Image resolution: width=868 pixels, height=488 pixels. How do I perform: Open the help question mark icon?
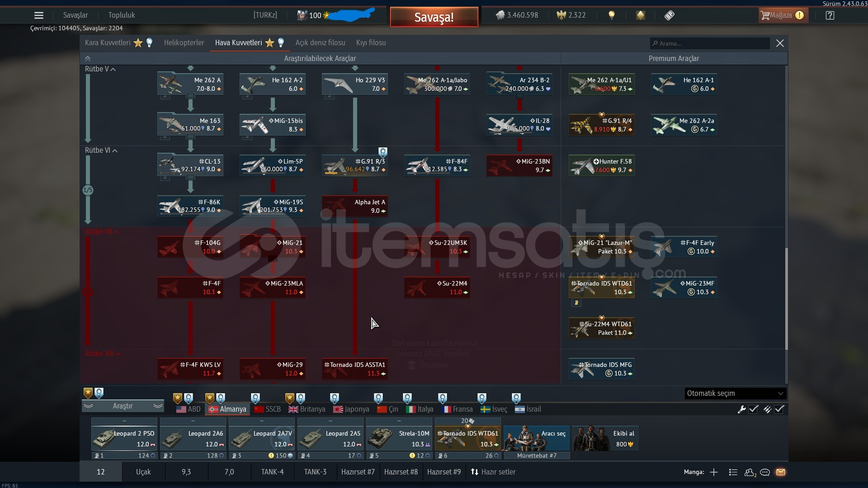[x=830, y=15]
